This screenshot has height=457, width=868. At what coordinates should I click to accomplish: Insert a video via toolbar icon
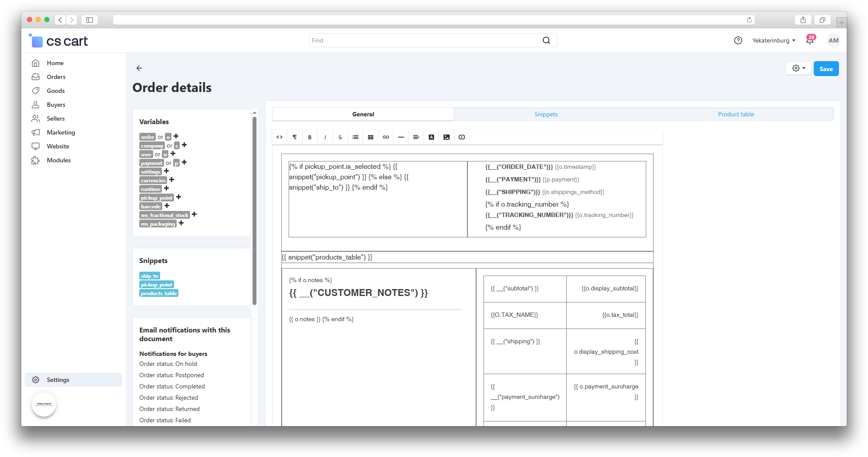point(462,137)
